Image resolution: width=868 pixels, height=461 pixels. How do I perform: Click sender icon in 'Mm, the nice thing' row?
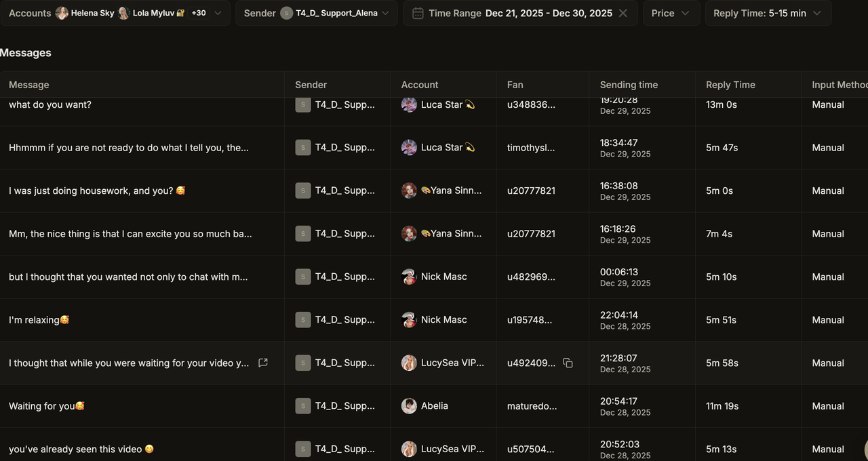tap(303, 233)
